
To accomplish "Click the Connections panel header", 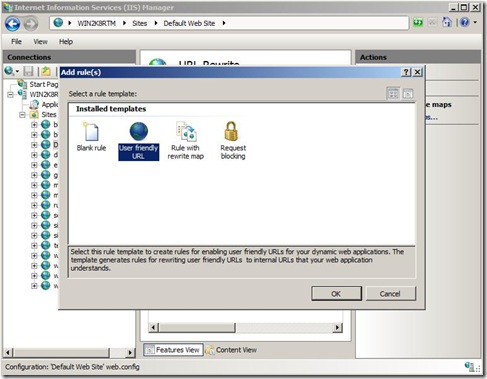I will [69, 57].
